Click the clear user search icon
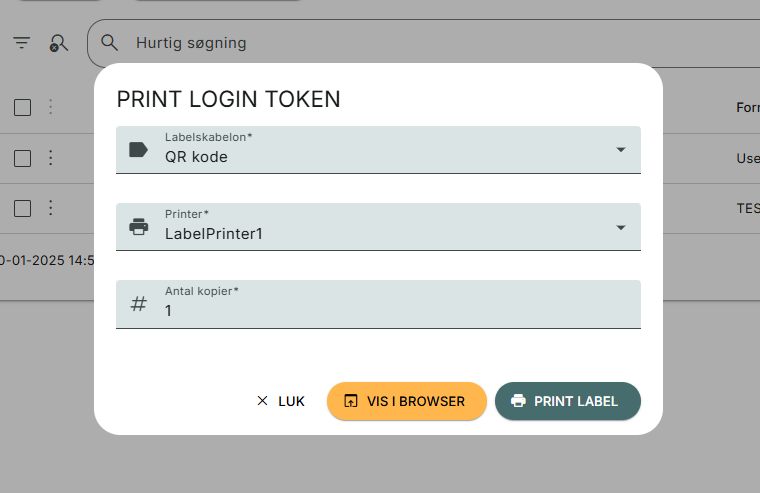The width and height of the screenshot is (760, 493). coord(59,43)
